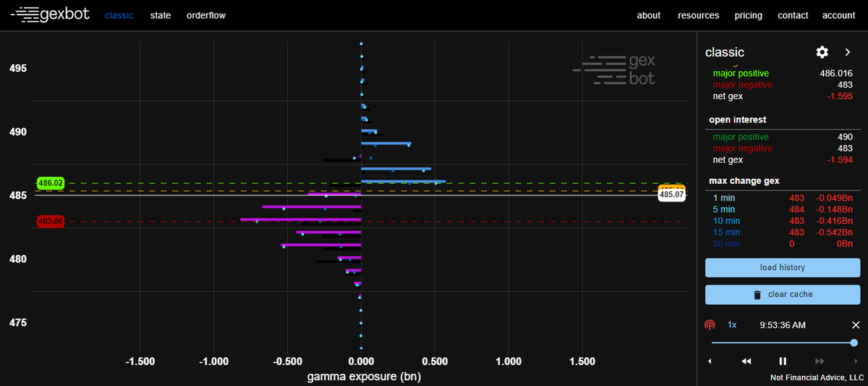Click the -1.594 open interest net gex
The width and height of the screenshot is (868, 386).
840,160
